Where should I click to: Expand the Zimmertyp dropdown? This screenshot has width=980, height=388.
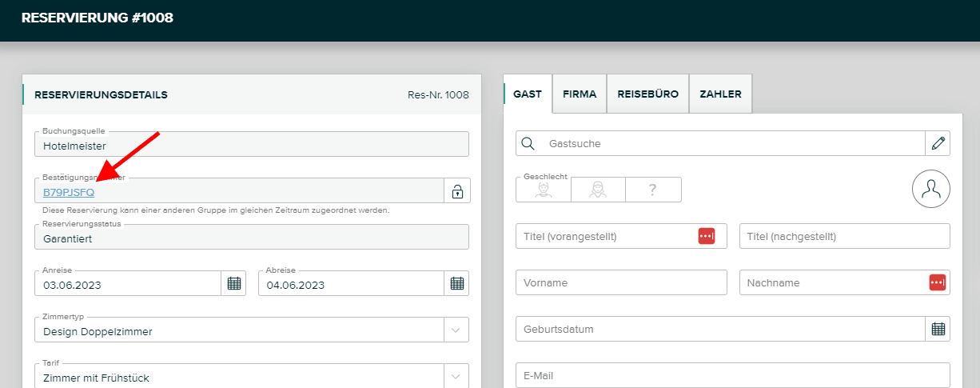456,330
